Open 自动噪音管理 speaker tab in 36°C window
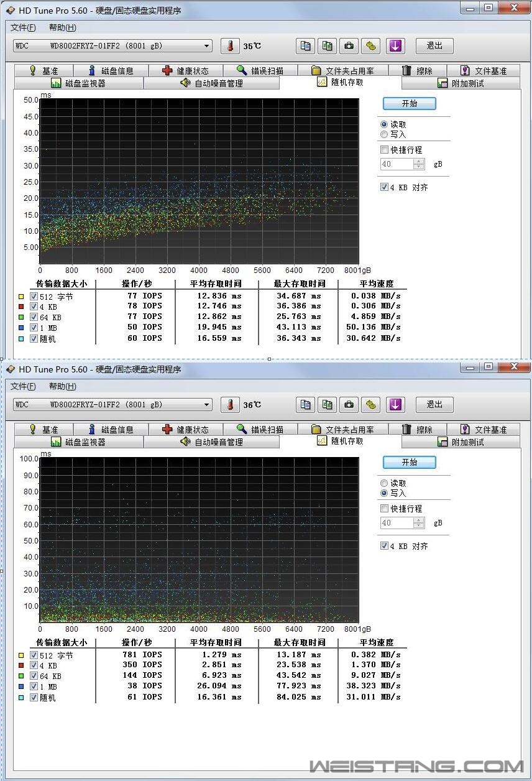 [x=211, y=442]
